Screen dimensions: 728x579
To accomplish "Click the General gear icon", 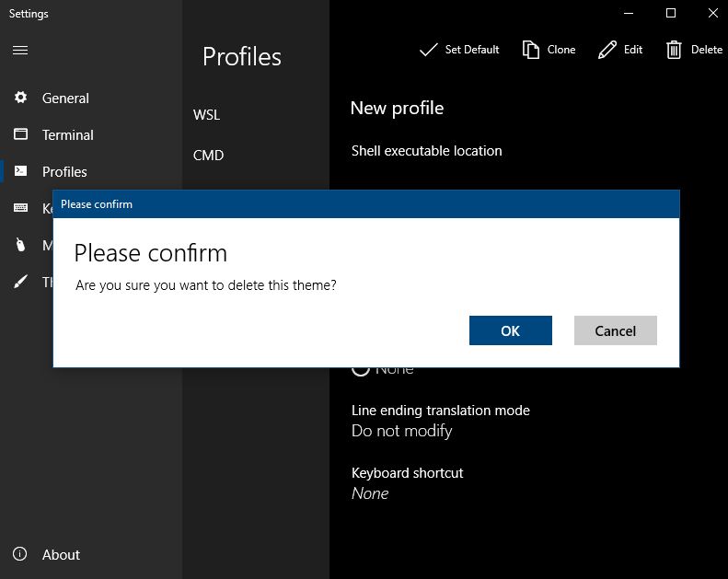I will point(20,98).
